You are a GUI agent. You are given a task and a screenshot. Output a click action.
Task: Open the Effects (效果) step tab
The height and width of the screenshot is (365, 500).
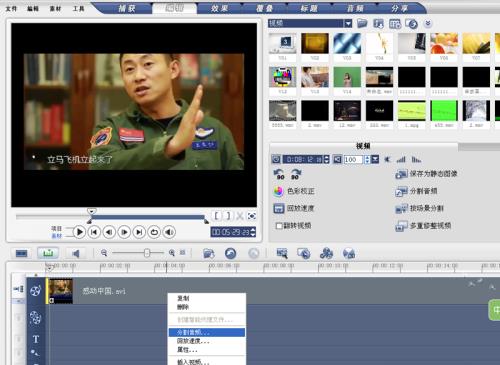point(220,8)
